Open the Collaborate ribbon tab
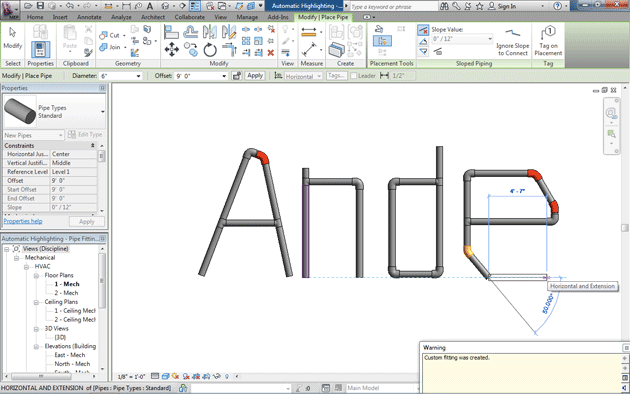630x394 pixels. point(190,17)
